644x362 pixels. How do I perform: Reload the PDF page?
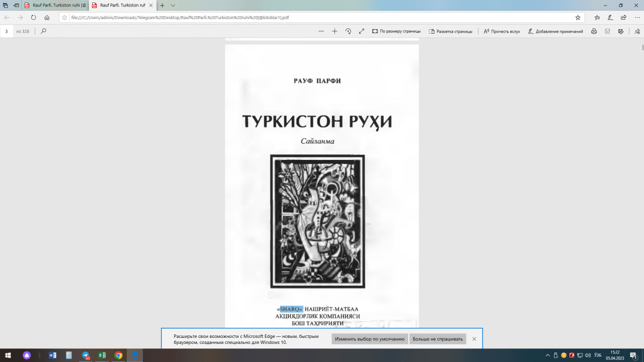pyautogui.click(x=34, y=17)
